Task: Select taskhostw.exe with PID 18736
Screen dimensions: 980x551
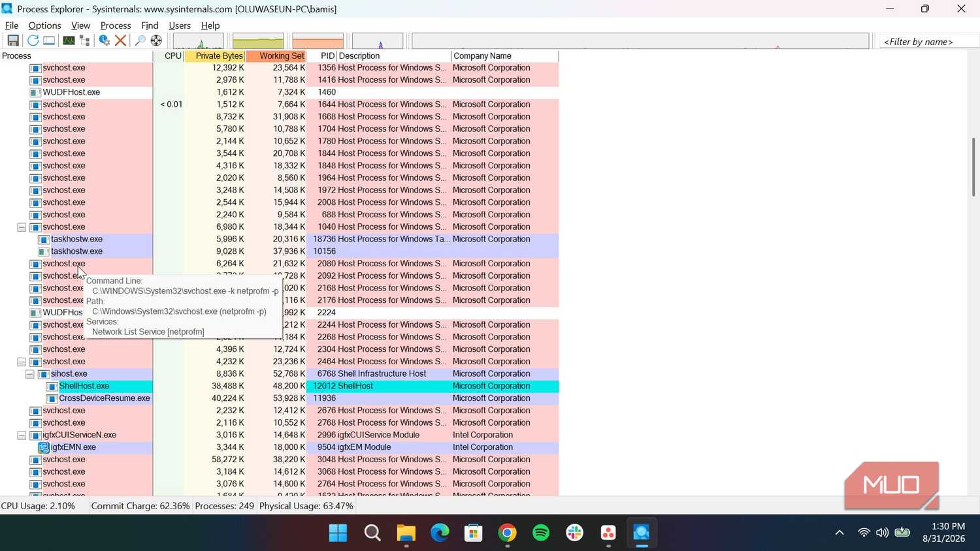Action: pyautogui.click(x=280, y=240)
